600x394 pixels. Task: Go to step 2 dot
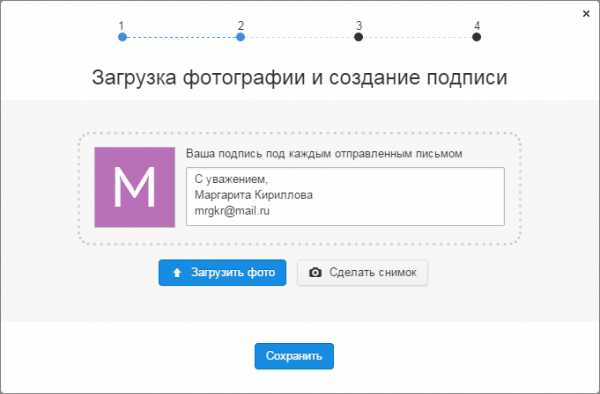coord(240,37)
